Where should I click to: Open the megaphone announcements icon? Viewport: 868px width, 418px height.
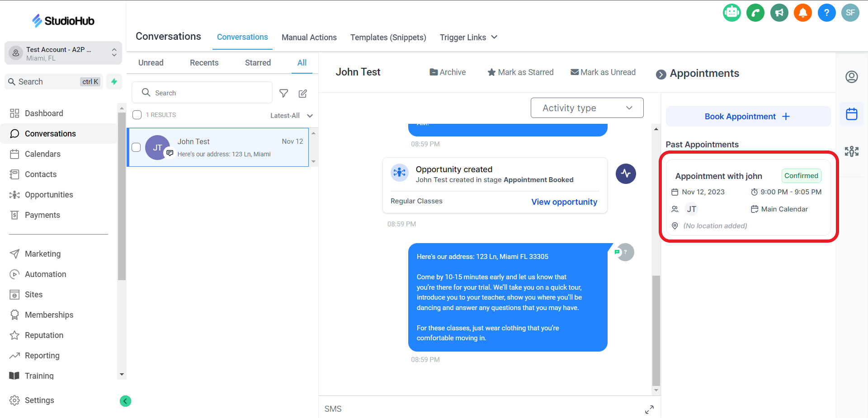point(779,13)
